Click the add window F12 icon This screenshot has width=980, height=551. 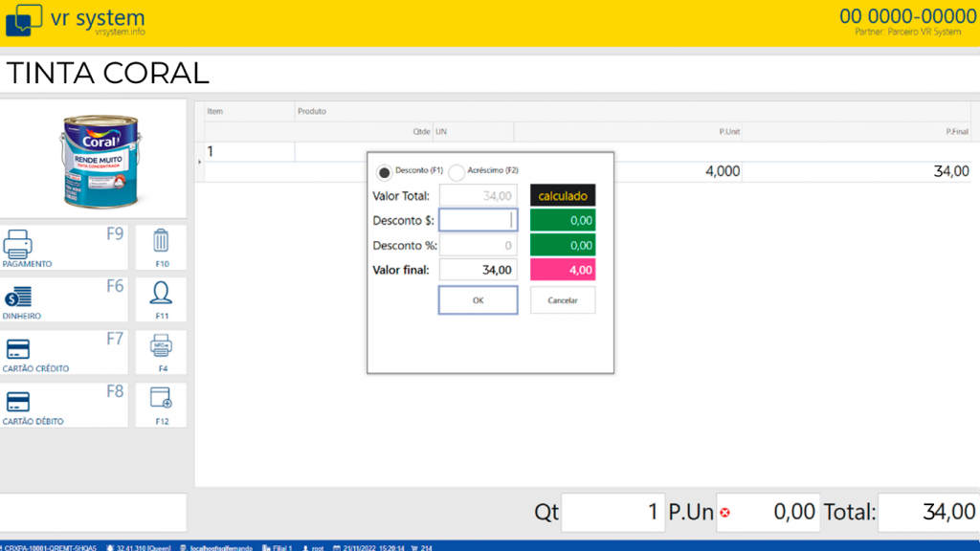pos(161,398)
